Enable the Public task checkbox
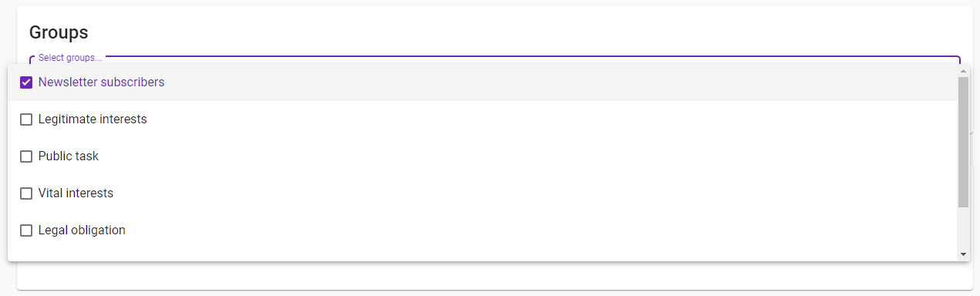980x296 pixels. pyautogui.click(x=26, y=156)
